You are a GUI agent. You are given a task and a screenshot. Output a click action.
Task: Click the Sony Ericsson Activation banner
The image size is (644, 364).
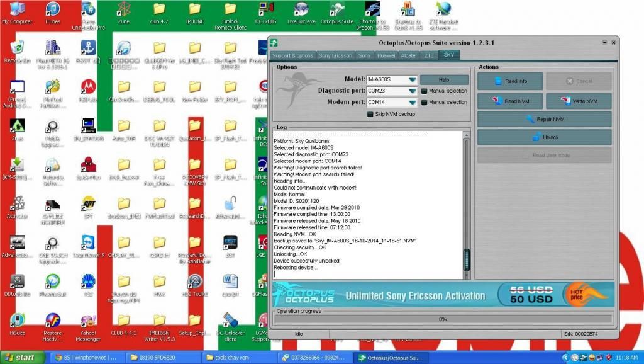pyautogui.click(x=443, y=295)
